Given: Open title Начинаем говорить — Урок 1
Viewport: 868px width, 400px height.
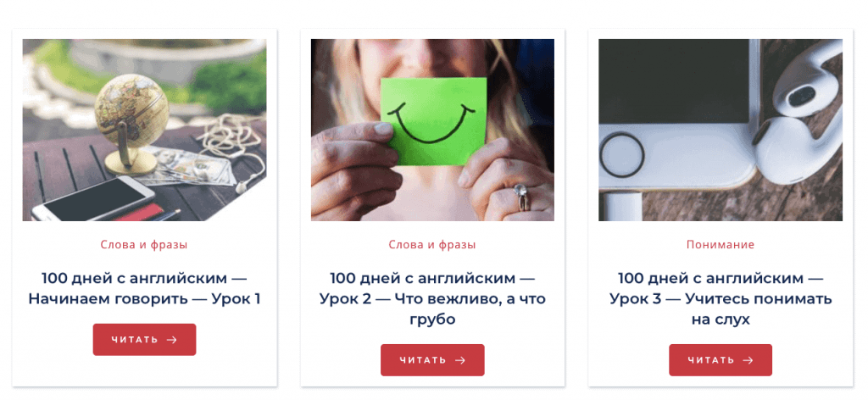Looking at the screenshot, I should [144, 289].
